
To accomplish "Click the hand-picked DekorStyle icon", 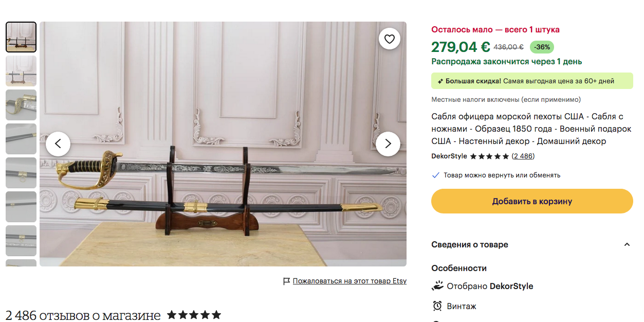I will 437,285.
